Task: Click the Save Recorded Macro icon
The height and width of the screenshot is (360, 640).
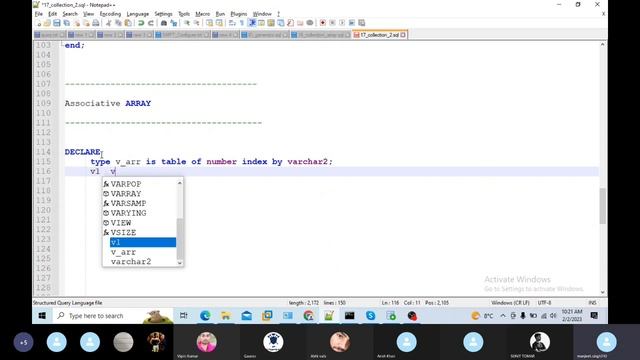Action: (x=352, y=23)
